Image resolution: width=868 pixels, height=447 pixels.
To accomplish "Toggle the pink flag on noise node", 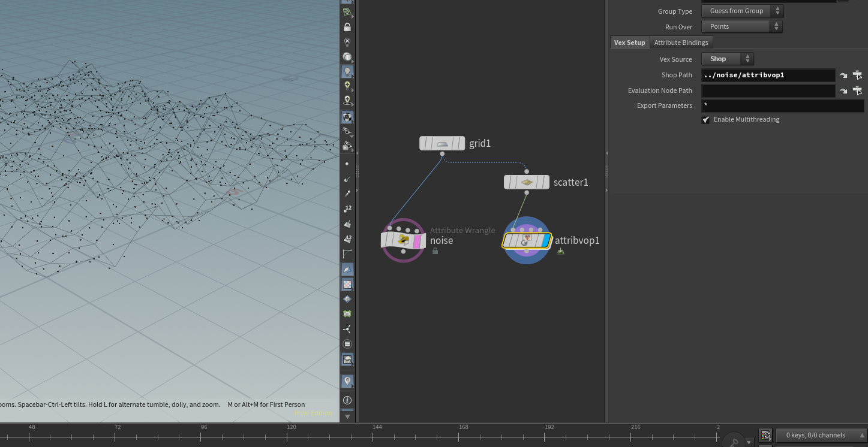I will 417,241.
